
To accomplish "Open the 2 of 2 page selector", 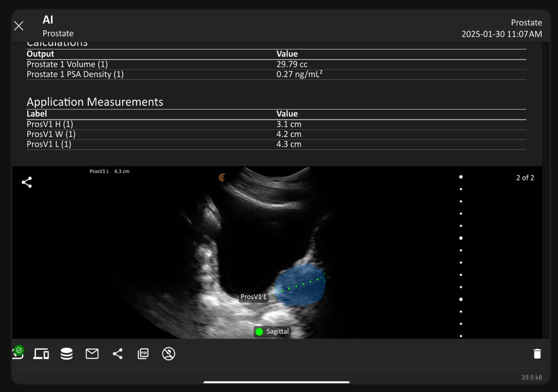I will point(525,178).
